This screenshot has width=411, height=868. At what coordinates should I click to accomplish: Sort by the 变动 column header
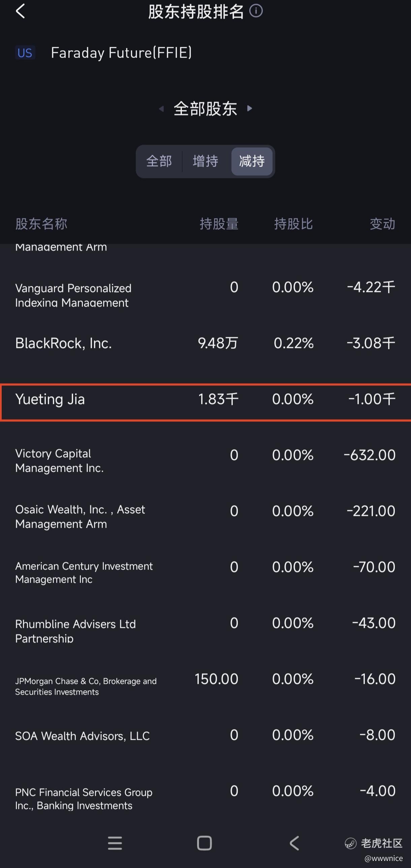tap(382, 224)
